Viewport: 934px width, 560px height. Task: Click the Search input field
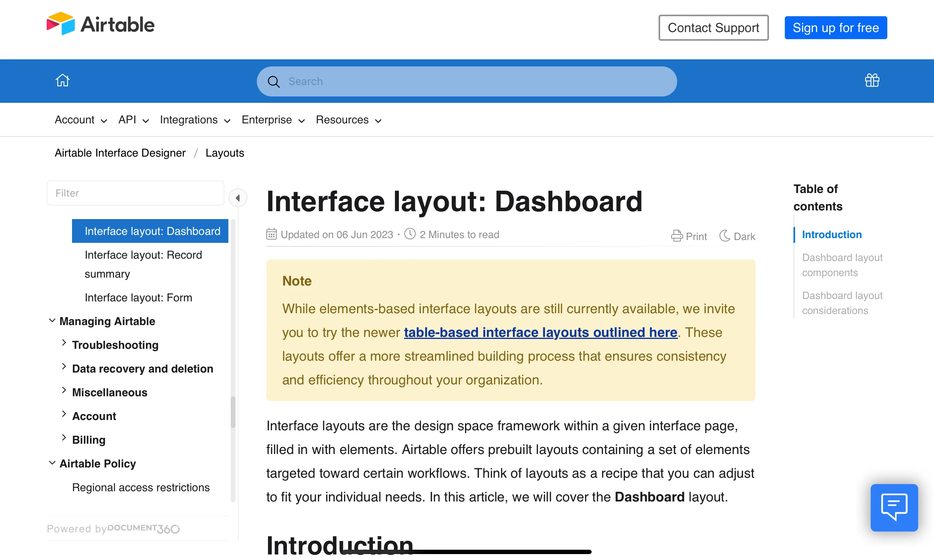tap(467, 81)
